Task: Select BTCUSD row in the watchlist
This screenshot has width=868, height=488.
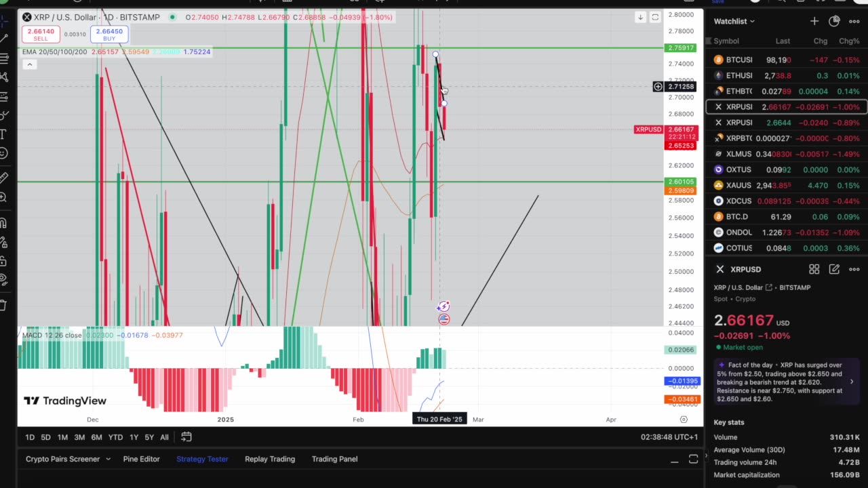Action: (x=787, y=60)
